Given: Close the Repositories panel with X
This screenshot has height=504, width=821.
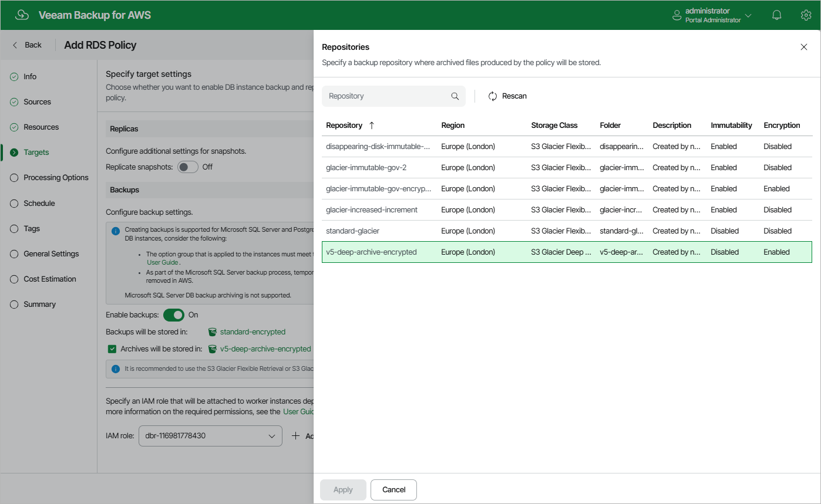Looking at the screenshot, I should point(804,47).
